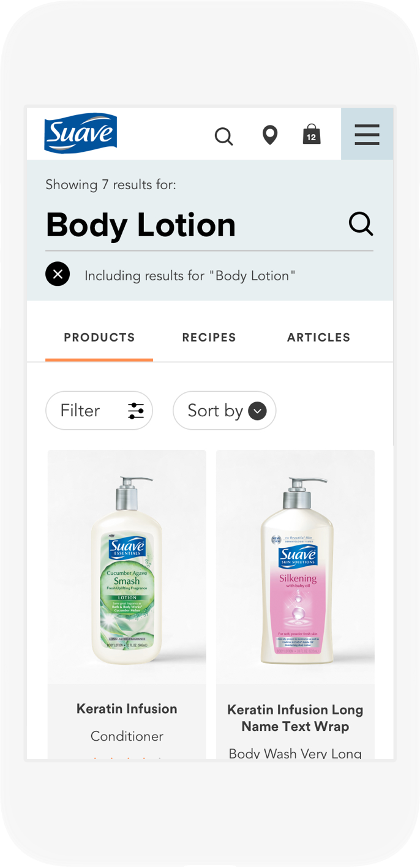
Task: Click the Conditioner subtitle text
Action: click(x=127, y=736)
